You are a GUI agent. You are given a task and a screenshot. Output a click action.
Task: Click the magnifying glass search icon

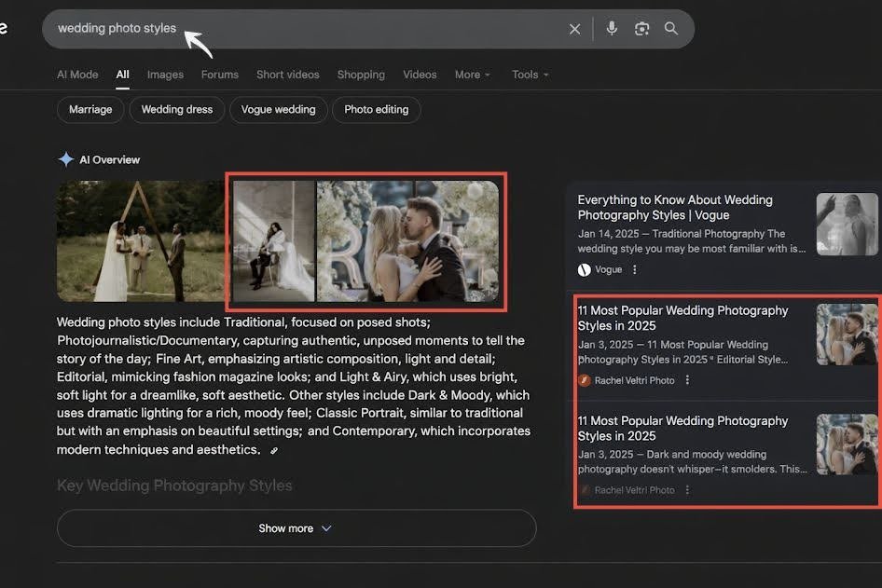click(670, 28)
